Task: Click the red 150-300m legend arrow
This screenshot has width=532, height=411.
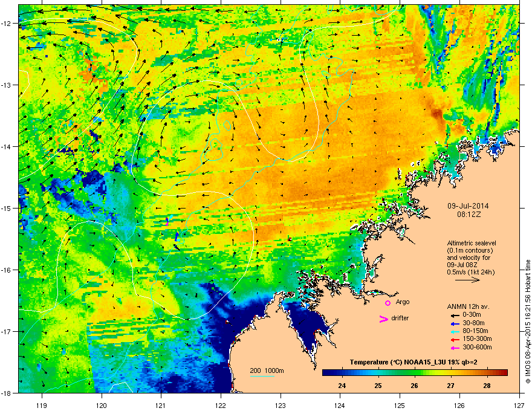Action: (x=455, y=339)
